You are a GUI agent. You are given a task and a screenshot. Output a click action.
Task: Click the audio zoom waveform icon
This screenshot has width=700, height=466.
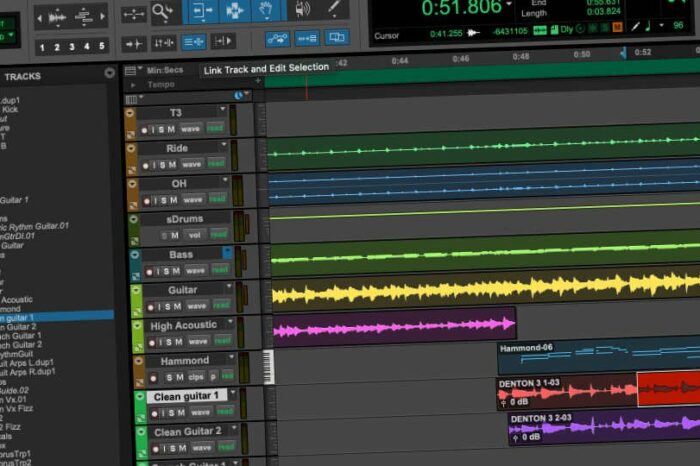click(x=58, y=18)
